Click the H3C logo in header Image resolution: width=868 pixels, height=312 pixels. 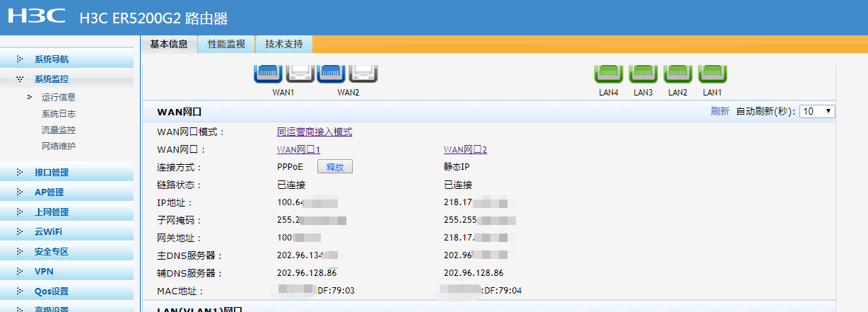click(x=37, y=17)
